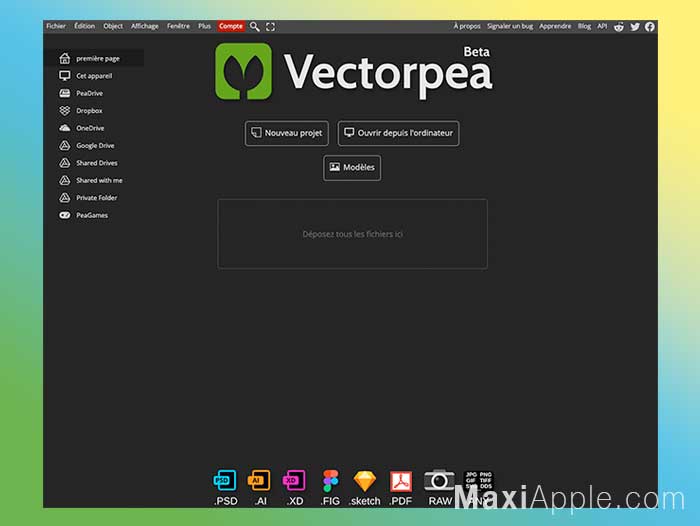The image size is (700, 526).
Task: Click the OneDrive cloud icon
Action: pyautogui.click(x=65, y=128)
